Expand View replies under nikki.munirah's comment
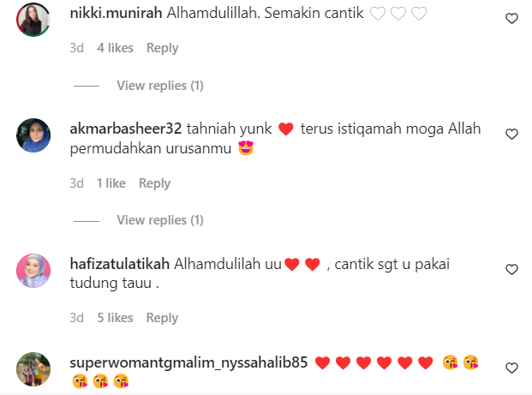This screenshot has height=395, width=532. click(x=160, y=86)
